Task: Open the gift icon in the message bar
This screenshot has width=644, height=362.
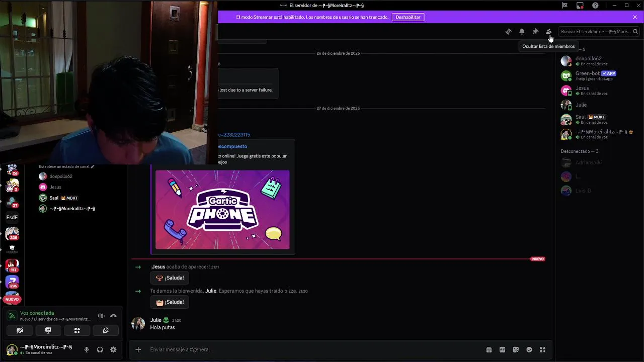Action: [x=489, y=349]
